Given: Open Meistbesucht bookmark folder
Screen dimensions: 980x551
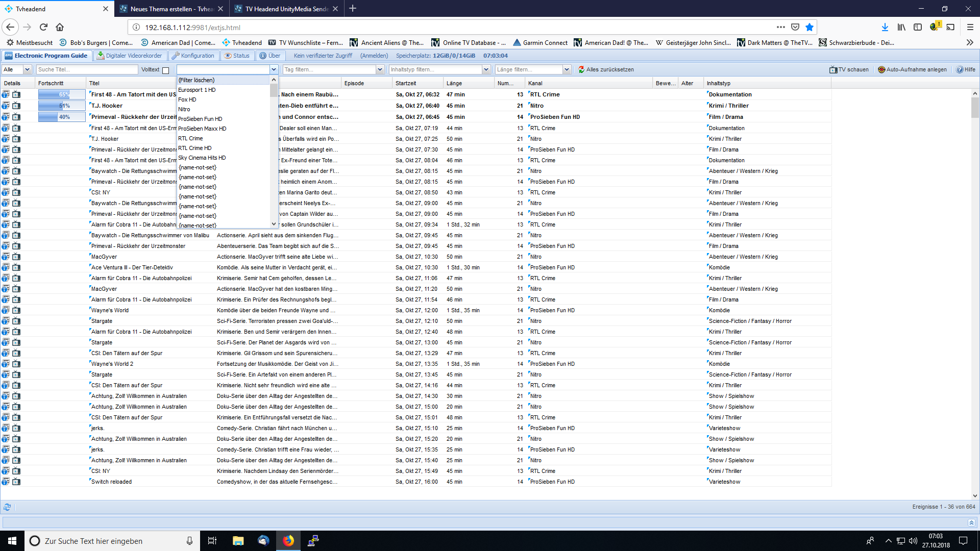Looking at the screenshot, I should (x=30, y=42).
